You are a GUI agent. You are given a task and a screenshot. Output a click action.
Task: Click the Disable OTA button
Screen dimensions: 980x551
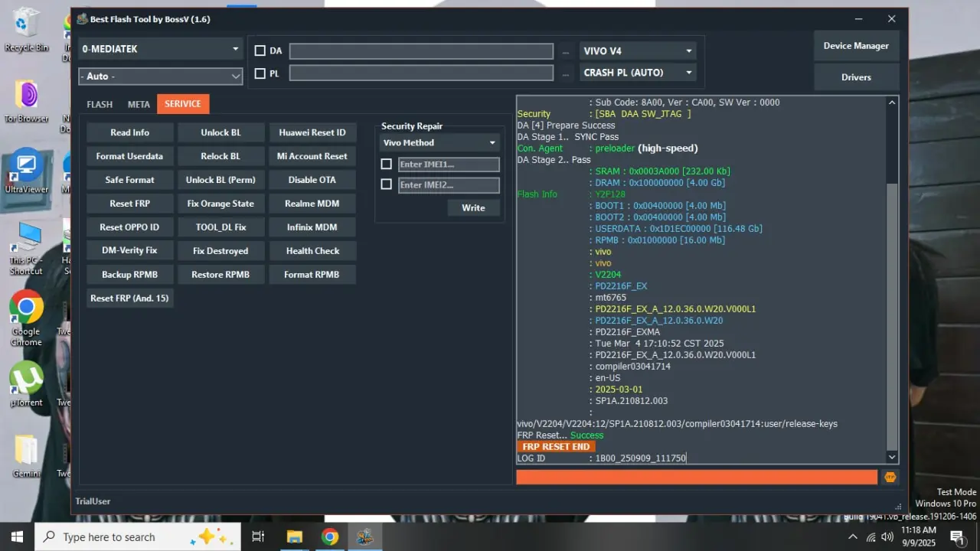312,180
